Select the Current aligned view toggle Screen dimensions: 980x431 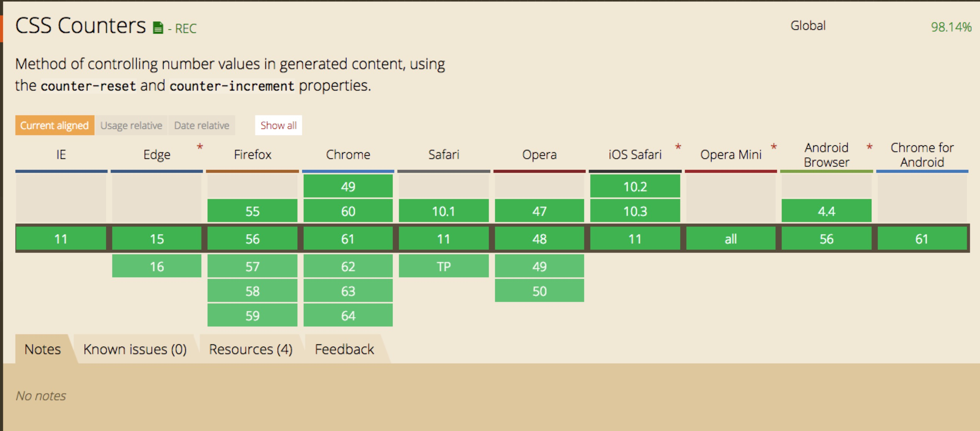(55, 125)
